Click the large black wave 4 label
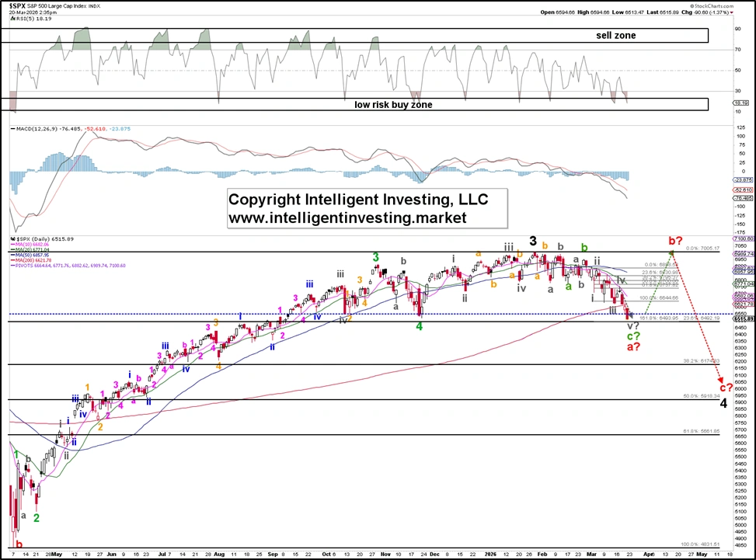 (x=723, y=402)
